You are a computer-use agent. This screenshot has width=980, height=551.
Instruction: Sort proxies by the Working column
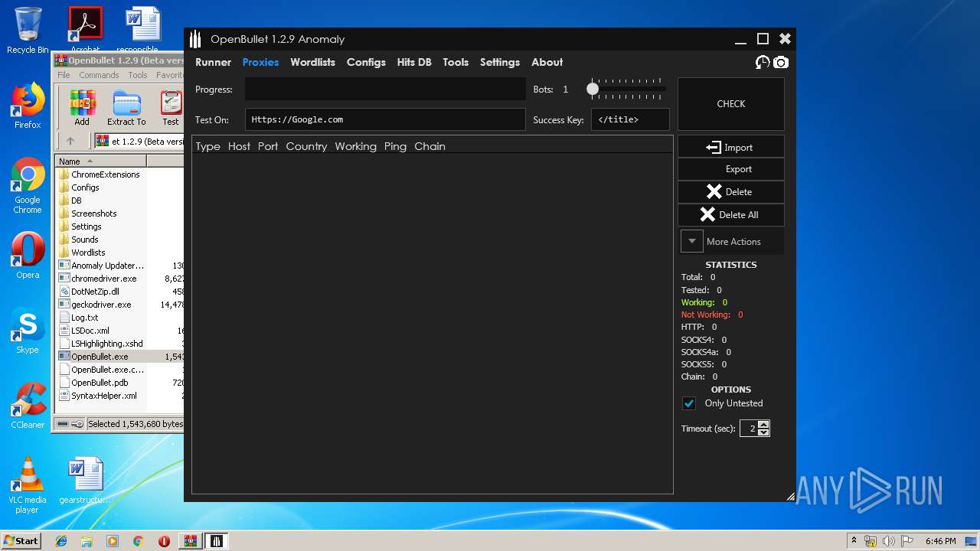[x=355, y=146]
